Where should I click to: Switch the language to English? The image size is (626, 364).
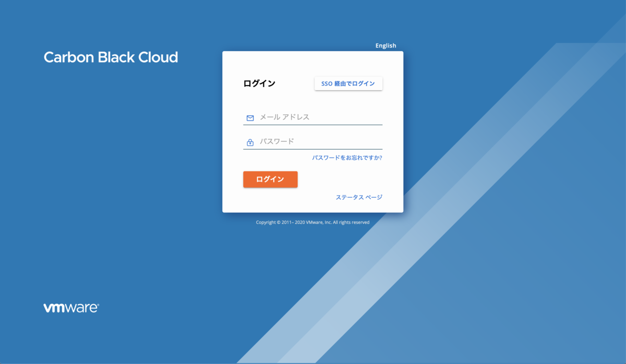tap(386, 46)
